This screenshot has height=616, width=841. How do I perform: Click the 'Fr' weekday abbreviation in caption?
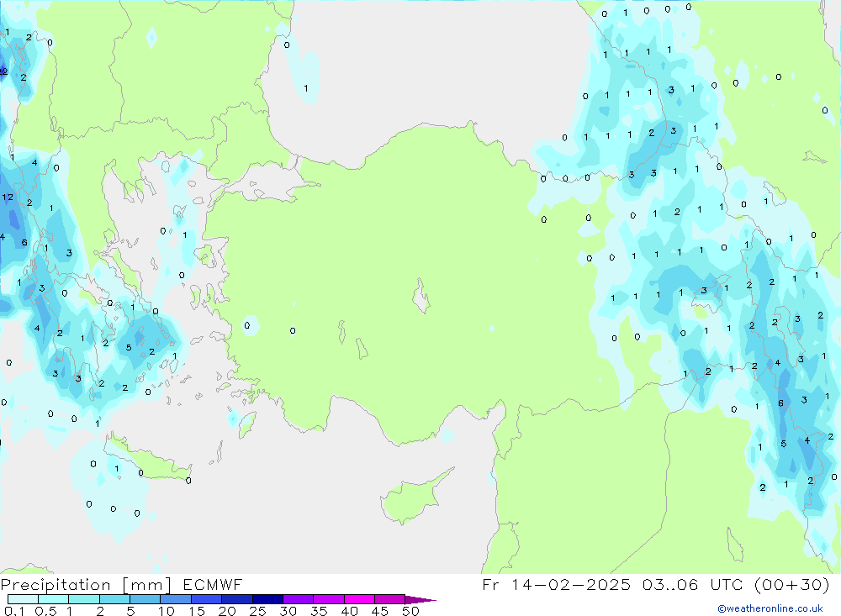[490, 584]
